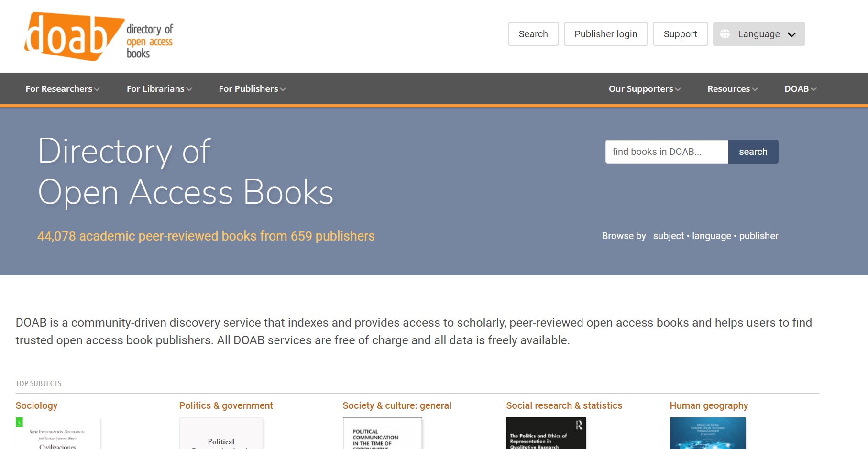Image resolution: width=868 pixels, height=449 pixels.
Task: Expand the For Publishers menu
Action: click(252, 89)
